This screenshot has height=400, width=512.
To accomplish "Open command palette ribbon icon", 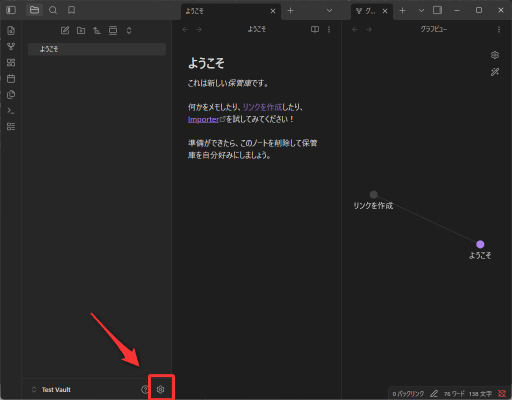I will point(11,111).
